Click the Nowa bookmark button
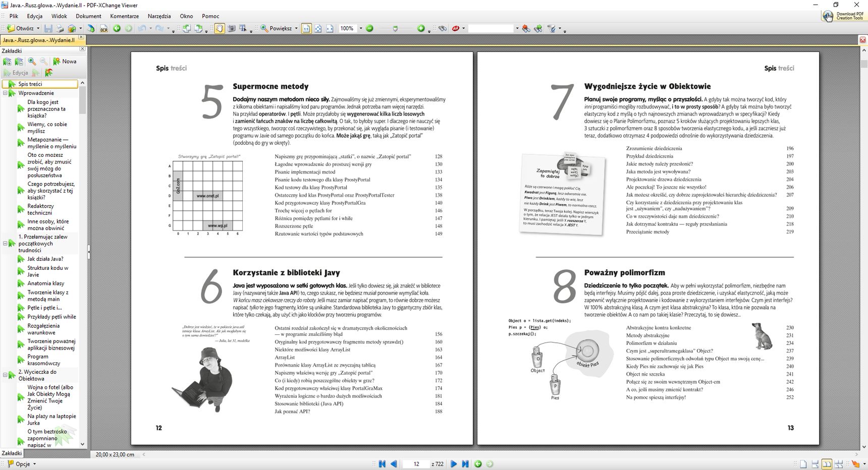The width and height of the screenshot is (868, 470). tap(65, 62)
